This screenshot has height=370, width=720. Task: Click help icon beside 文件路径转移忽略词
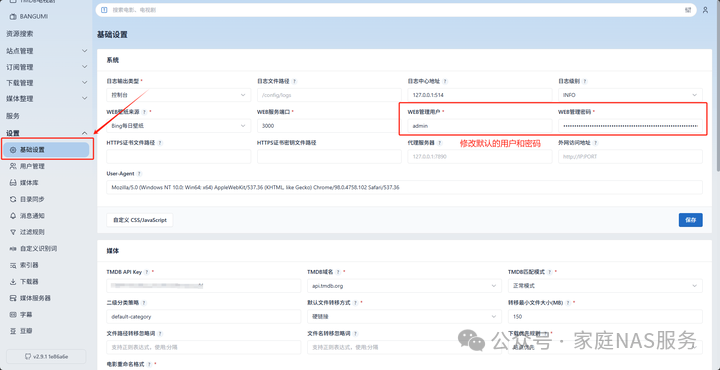[x=160, y=334]
